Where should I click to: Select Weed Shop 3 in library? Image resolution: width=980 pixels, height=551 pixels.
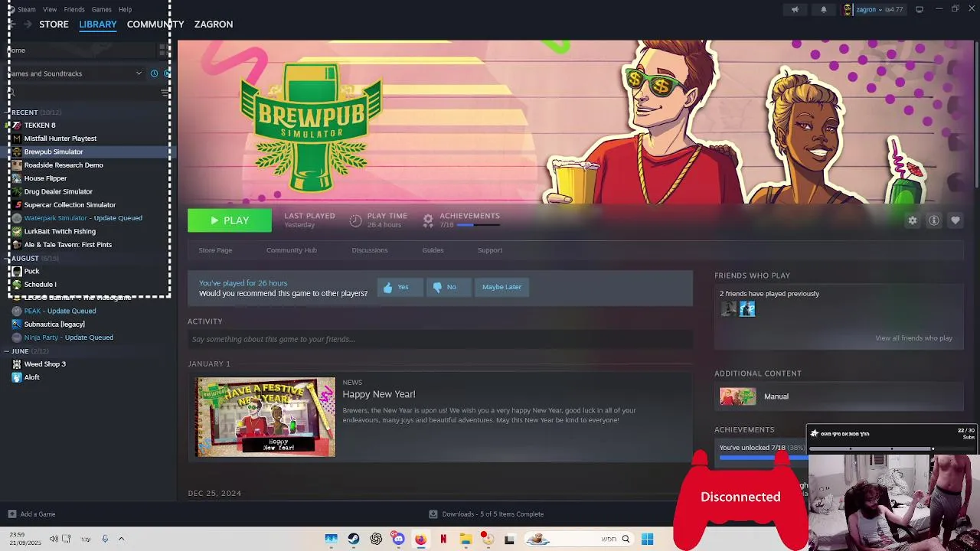[x=45, y=364]
